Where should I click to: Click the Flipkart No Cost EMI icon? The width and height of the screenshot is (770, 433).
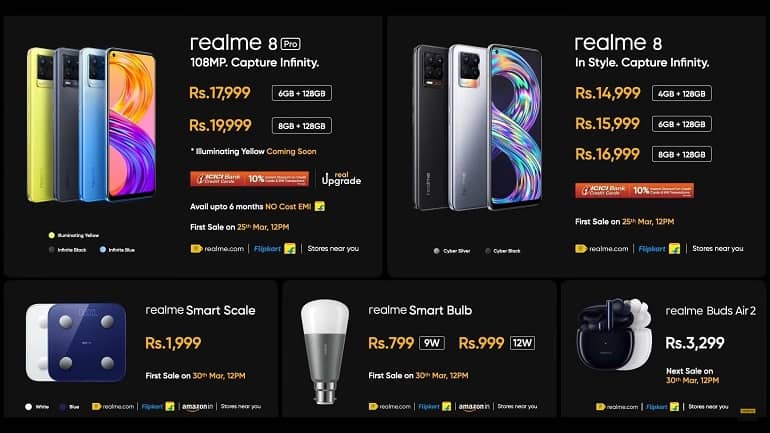tap(320, 206)
